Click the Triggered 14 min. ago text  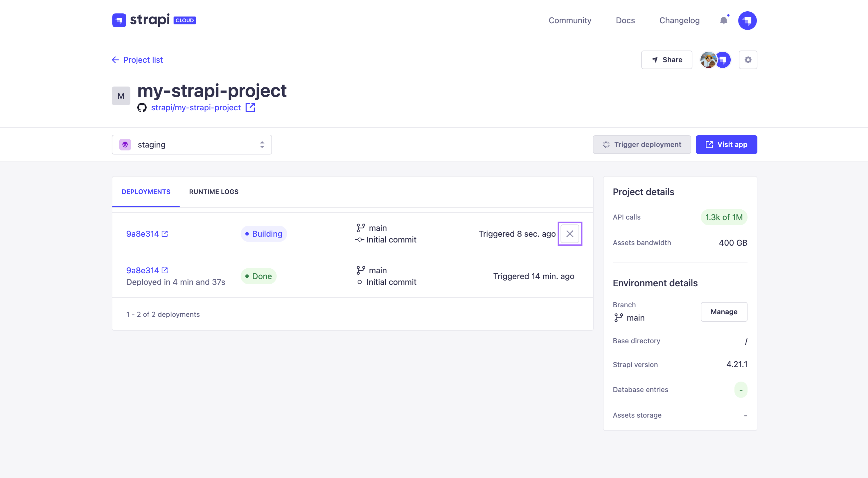coord(534,276)
